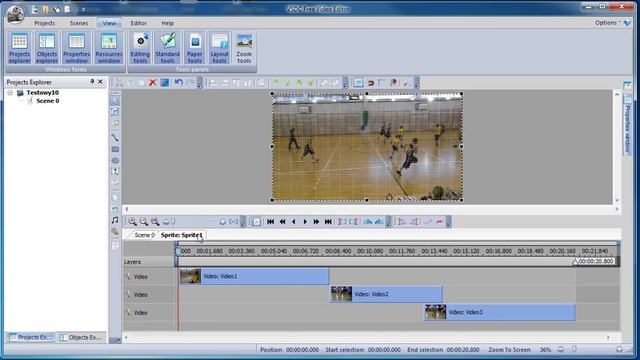
Task: Select the Video3 clip on the timeline
Action: (499, 312)
